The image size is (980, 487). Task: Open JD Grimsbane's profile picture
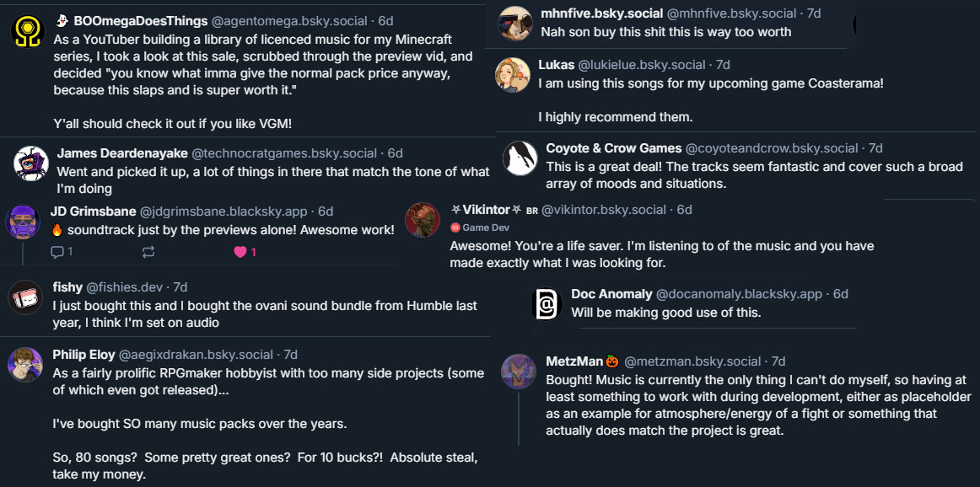[x=24, y=222]
